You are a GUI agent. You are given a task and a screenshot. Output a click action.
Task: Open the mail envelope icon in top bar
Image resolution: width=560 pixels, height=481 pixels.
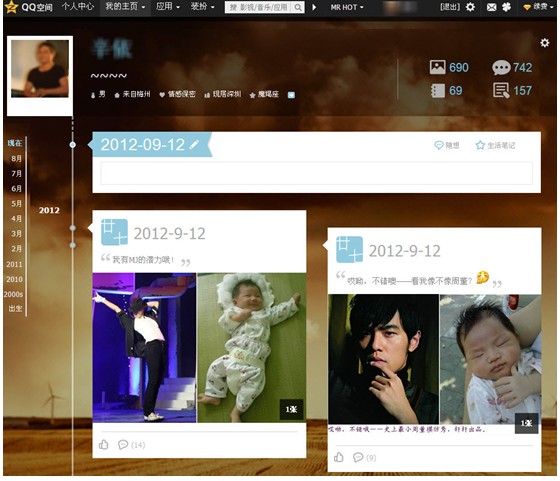click(x=491, y=7)
